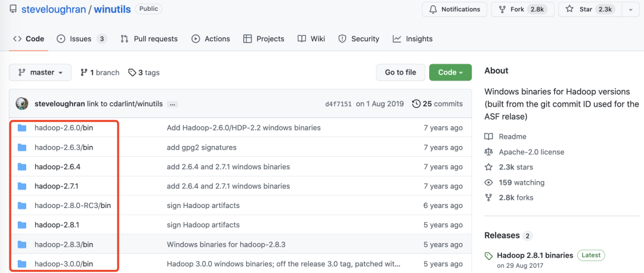The image size is (644, 273).
Task: Click the steveloughran avatar thumbnail
Action: tap(22, 104)
